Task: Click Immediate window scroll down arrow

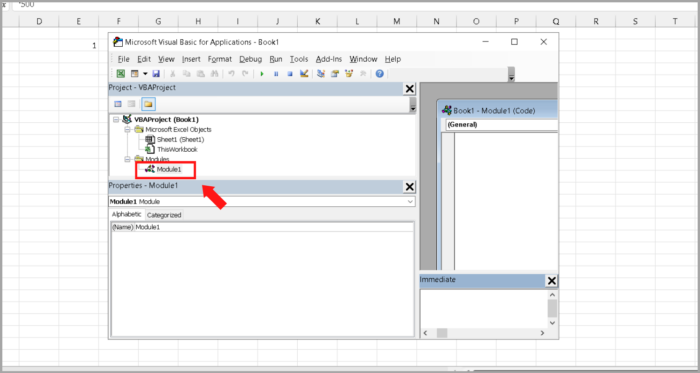Action: (552, 323)
